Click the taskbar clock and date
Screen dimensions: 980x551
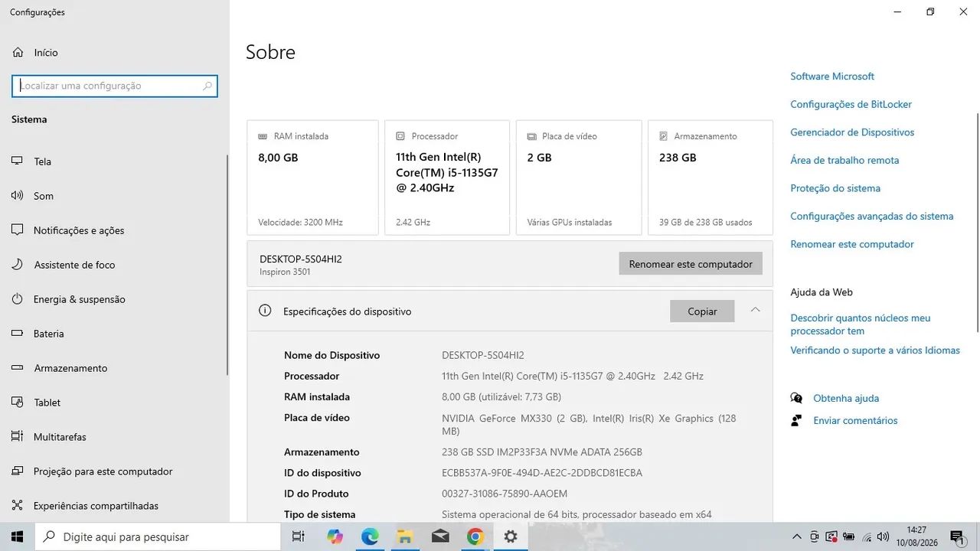(916, 536)
